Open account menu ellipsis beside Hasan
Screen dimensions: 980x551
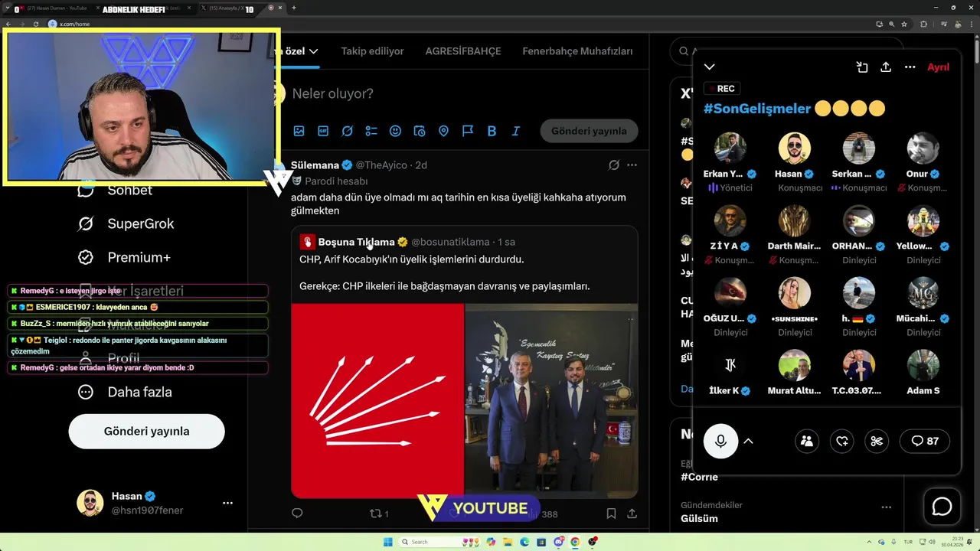tap(227, 503)
